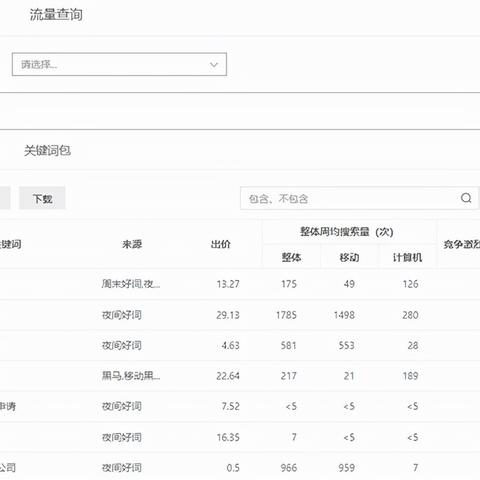Click the overall search volume 217

(289, 376)
